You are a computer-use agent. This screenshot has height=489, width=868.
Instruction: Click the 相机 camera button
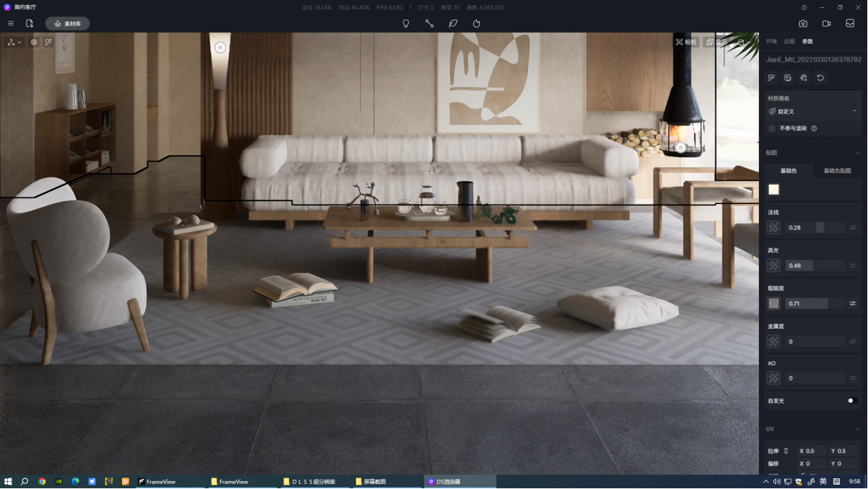tap(687, 42)
